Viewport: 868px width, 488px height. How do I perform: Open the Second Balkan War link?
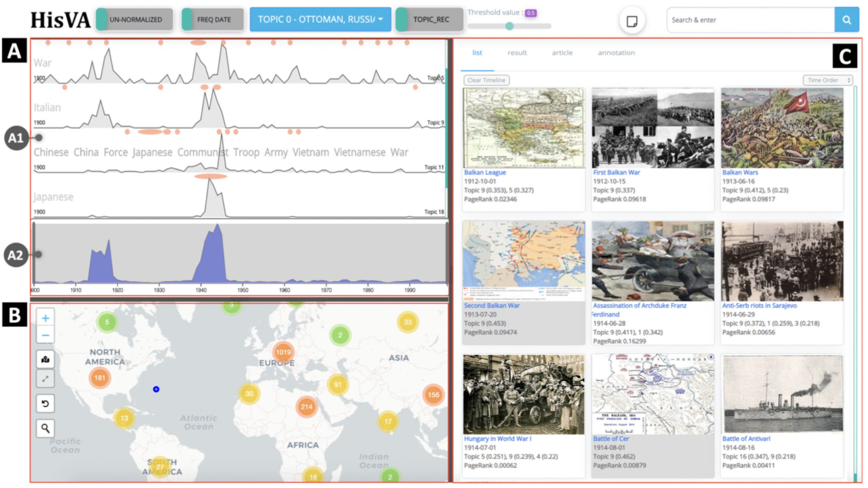point(491,306)
